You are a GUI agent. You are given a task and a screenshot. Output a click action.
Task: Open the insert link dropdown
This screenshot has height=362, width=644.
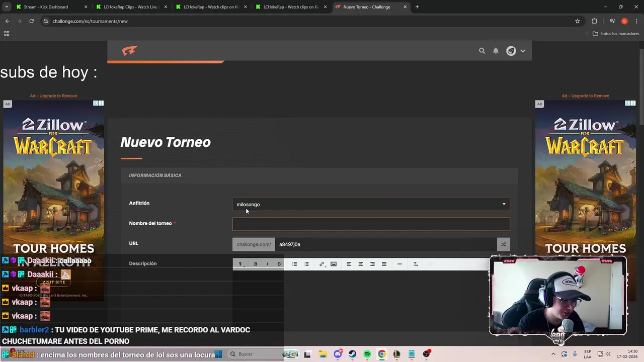tap(322, 264)
